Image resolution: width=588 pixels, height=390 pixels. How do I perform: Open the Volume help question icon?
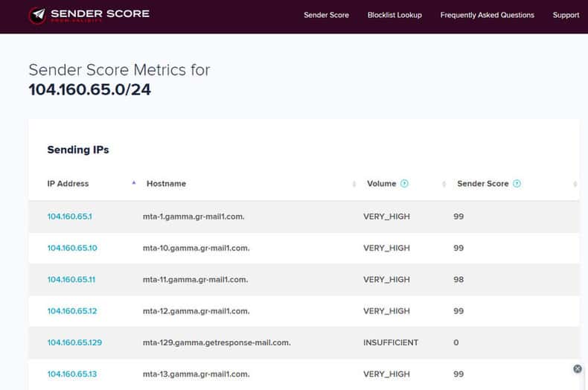404,183
